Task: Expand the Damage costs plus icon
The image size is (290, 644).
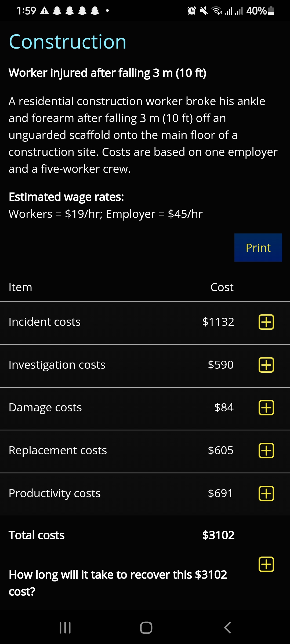Action: pos(266,408)
